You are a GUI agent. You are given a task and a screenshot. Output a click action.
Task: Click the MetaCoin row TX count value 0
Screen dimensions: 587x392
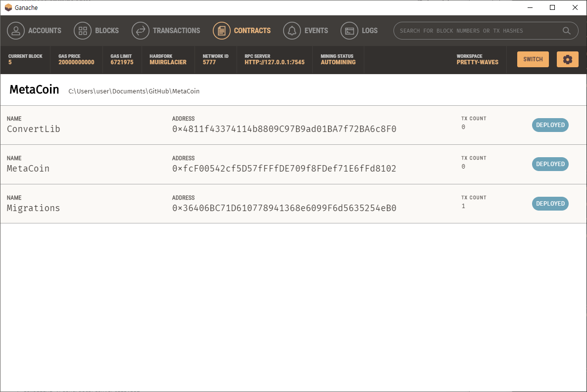[463, 167]
